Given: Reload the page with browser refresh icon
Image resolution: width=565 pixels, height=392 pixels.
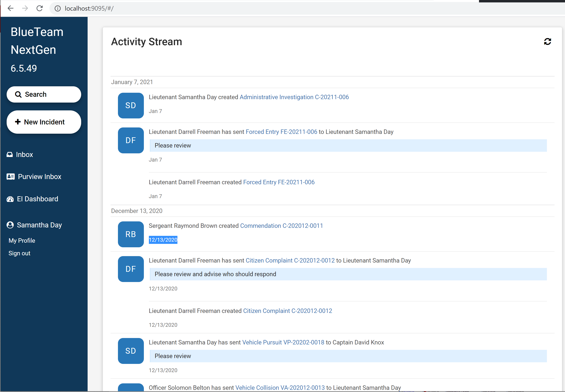Looking at the screenshot, I should (x=40, y=8).
